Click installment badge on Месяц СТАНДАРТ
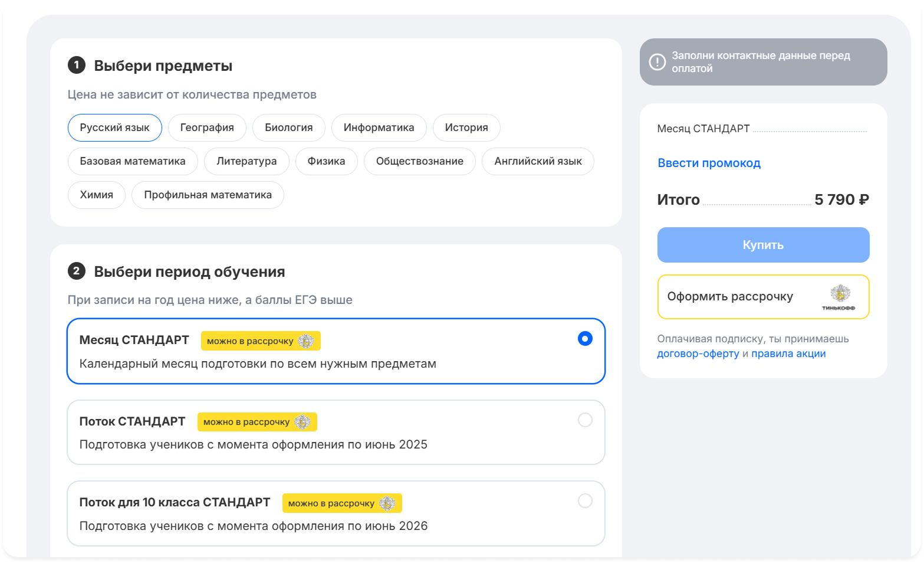This screenshot has height=563, width=924. click(x=261, y=341)
